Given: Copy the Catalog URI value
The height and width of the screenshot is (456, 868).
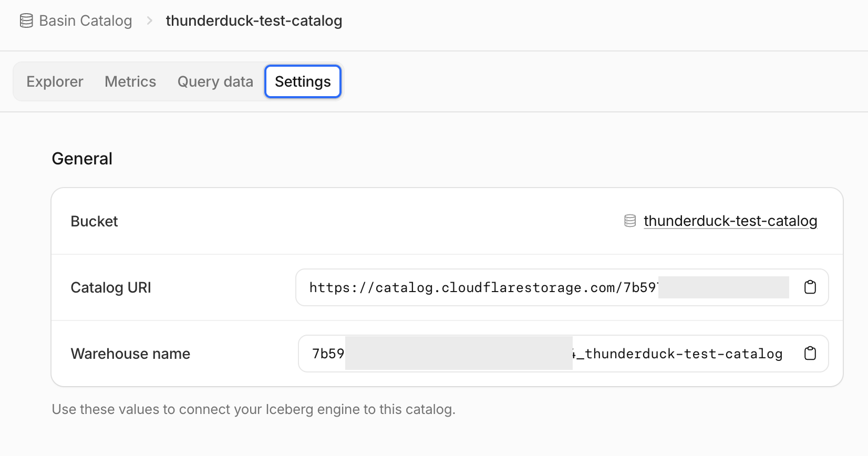Looking at the screenshot, I should tap(810, 287).
